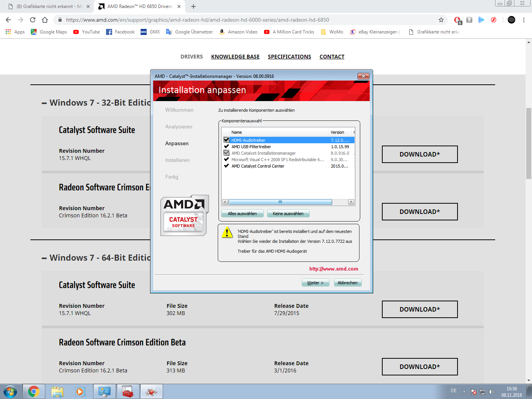
Task: Click the component list horizontal scrollbar
Action: 280,202
